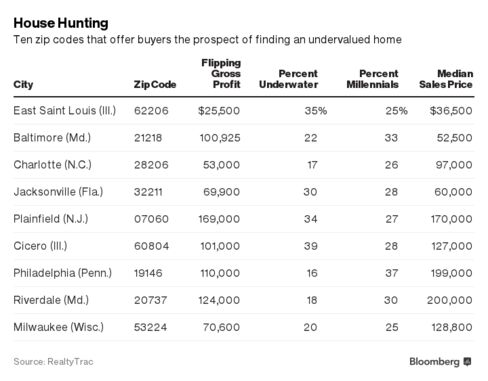This screenshot has width=488, height=381.
Task: Click zip code 28206 for Charlotte
Action: pyautogui.click(x=151, y=165)
